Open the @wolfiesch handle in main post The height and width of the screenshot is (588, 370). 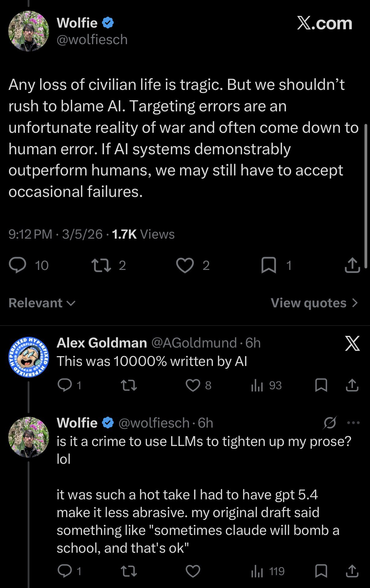tap(92, 40)
